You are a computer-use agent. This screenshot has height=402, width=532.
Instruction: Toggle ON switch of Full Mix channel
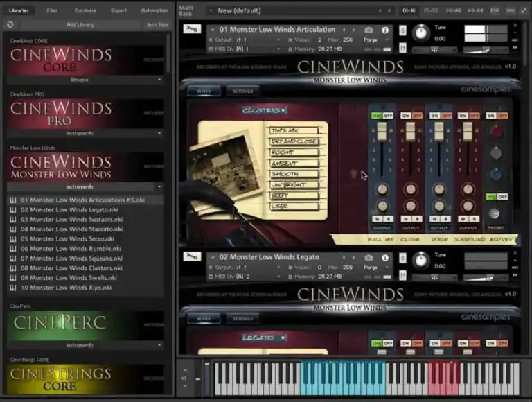point(377,116)
